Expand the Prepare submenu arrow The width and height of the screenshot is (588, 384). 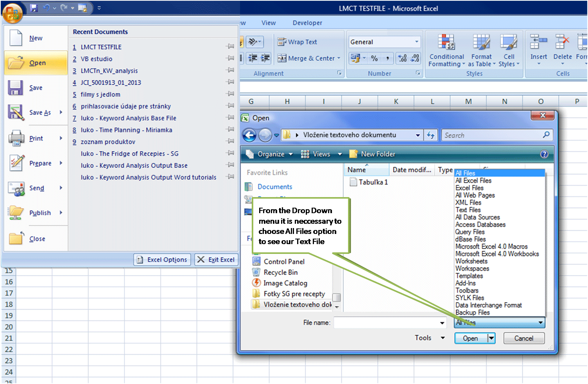[x=61, y=163]
